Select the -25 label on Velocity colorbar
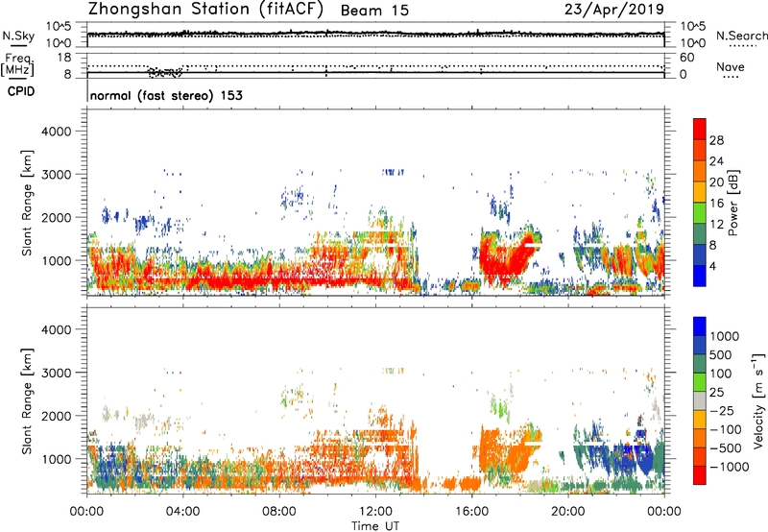Screen dimensions: 768x532 [x=722, y=411]
